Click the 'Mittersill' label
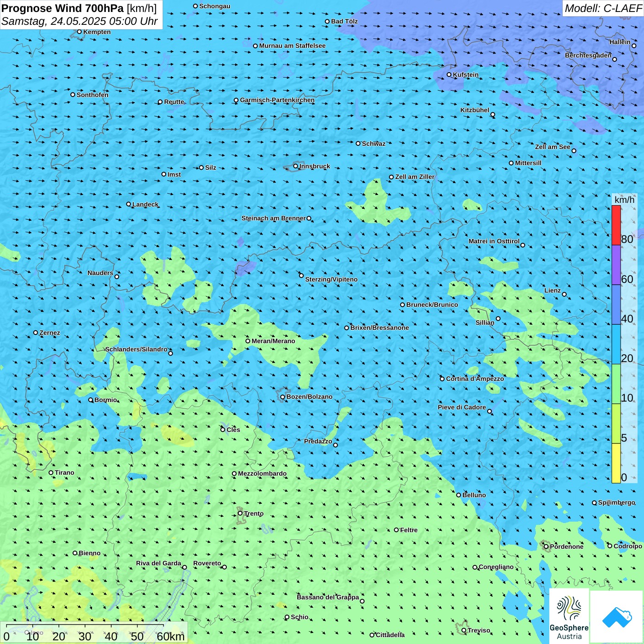 pyautogui.click(x=528, y=163)
